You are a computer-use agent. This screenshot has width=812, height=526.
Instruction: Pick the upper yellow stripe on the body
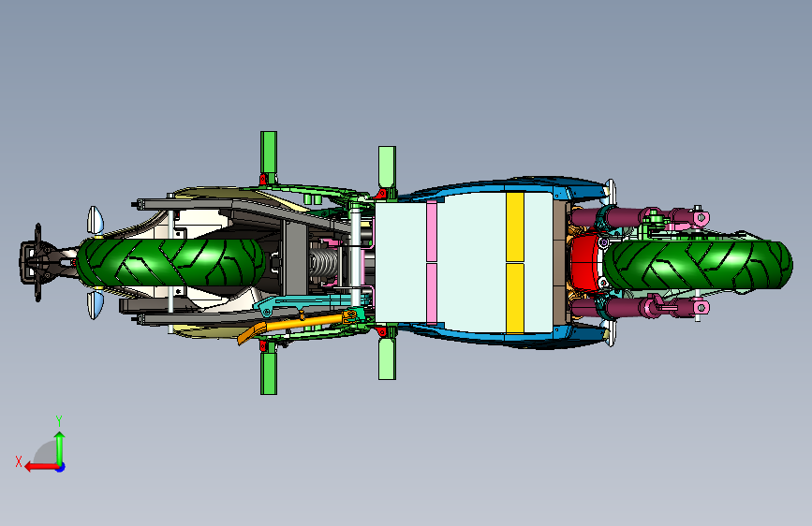tap(515, 226)
